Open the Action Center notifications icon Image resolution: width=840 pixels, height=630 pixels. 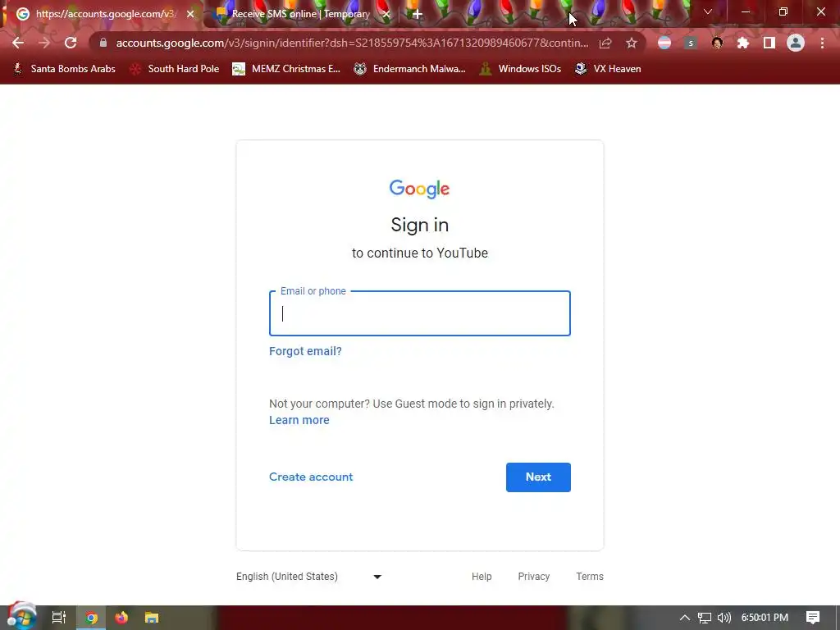tap(813, 618)
